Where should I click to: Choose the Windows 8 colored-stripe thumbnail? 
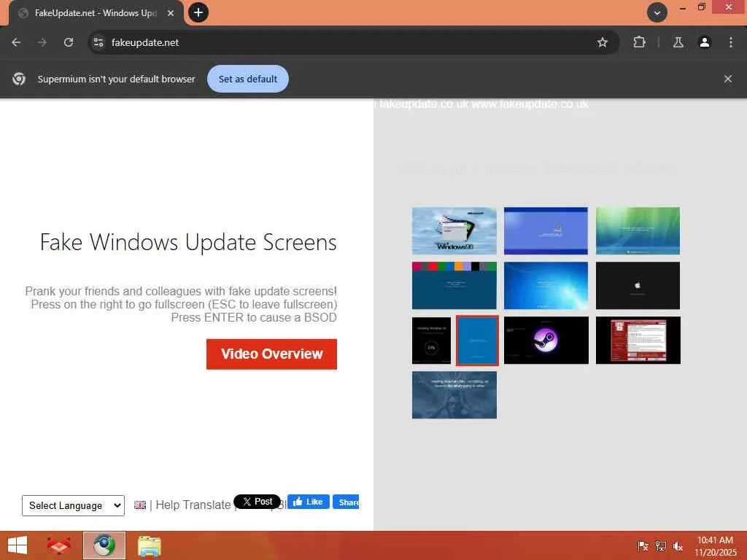click(x=454, y=285)
